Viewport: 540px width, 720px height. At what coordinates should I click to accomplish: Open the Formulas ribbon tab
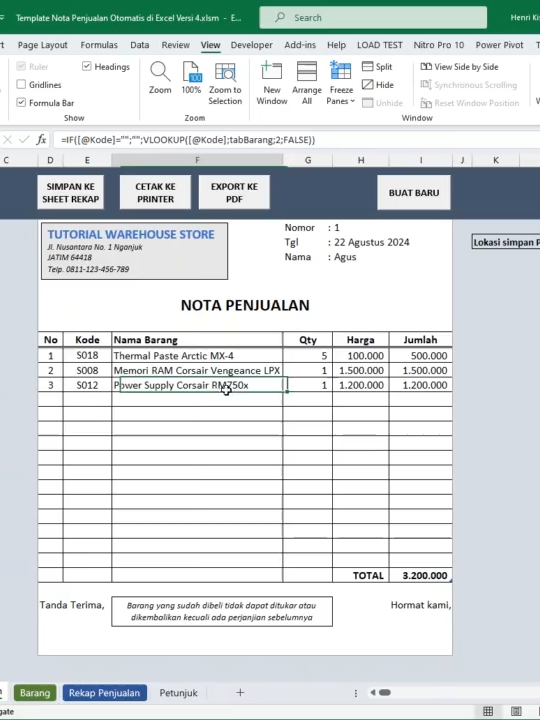[99, 45]
